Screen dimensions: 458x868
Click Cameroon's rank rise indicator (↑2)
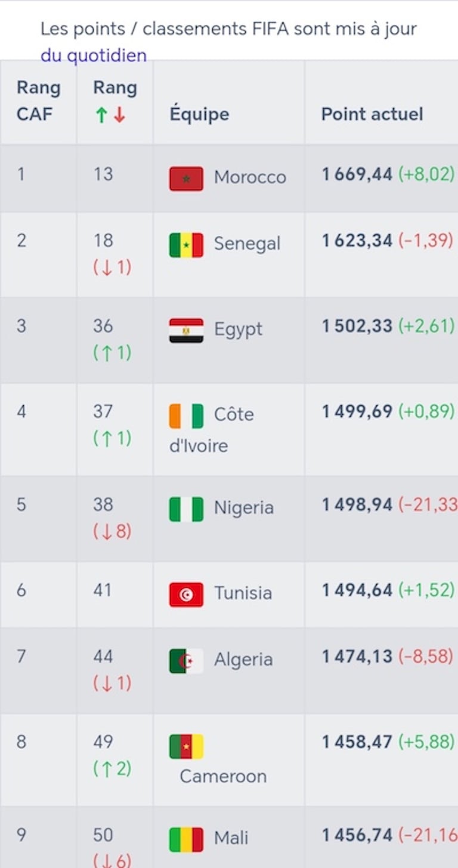[x=112, y=768]
